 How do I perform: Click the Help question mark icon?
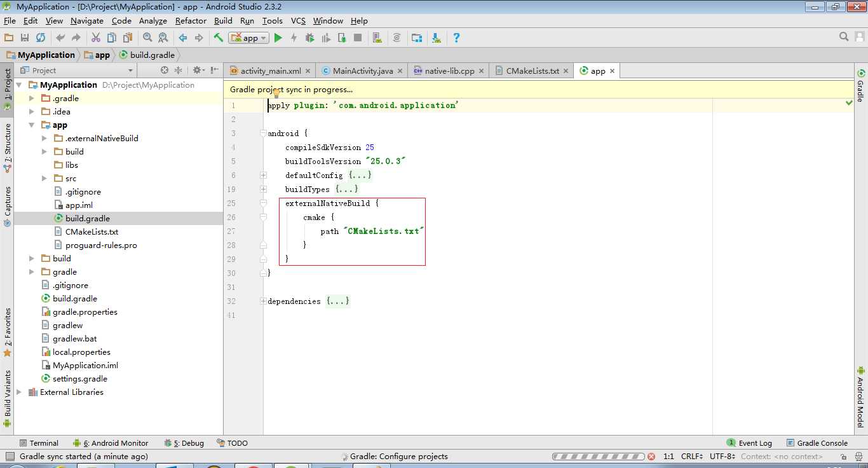point(456,38)
